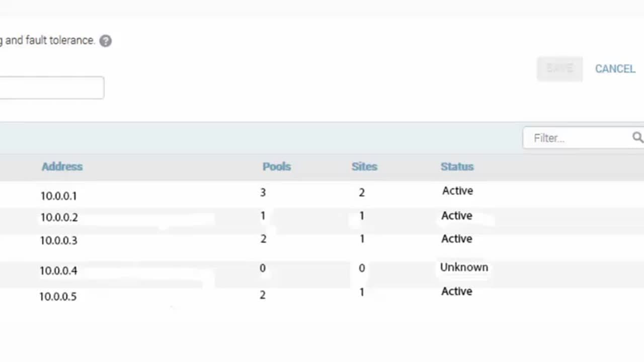Screen dimensions: 644x362
Task: Select address 10.0.0.3
Action: click(x=58, y=240)
